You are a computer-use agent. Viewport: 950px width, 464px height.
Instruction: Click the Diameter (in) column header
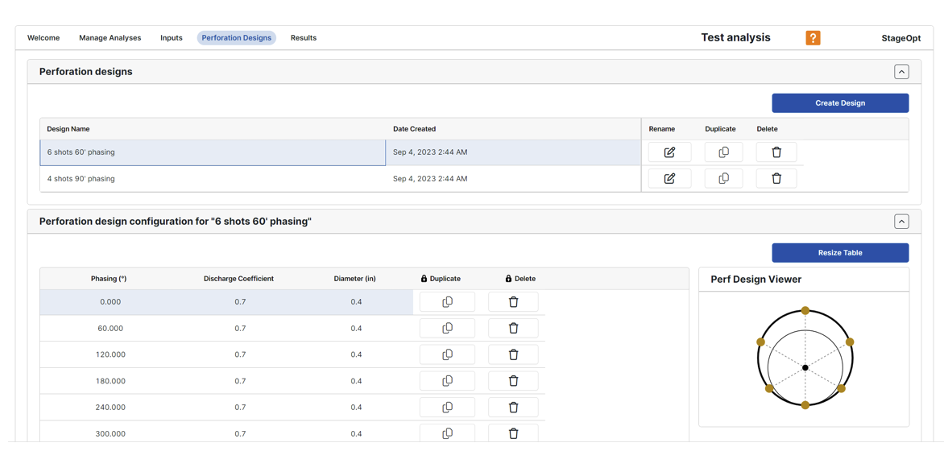(x=355, y=279)
